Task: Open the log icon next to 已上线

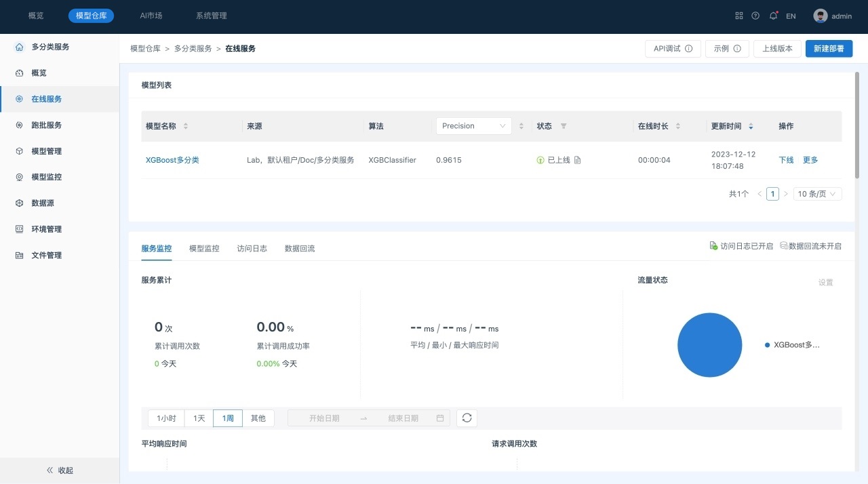Action: [x=578, y=161]
